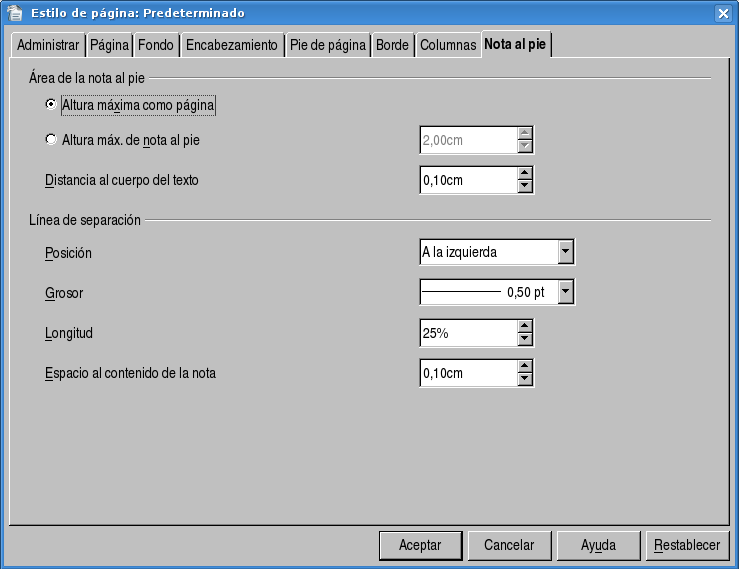Decrease 'Espacio al contenido de la nota'
Screen dimensions: 739x569
pyautogui.click(x=525, y=379)
